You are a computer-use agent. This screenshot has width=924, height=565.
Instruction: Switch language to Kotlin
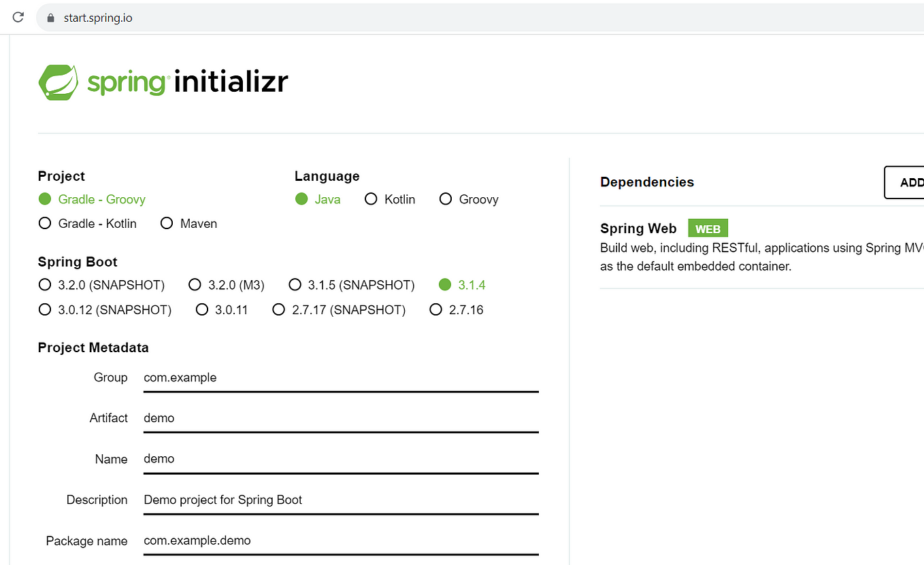(x=371, y=199)
